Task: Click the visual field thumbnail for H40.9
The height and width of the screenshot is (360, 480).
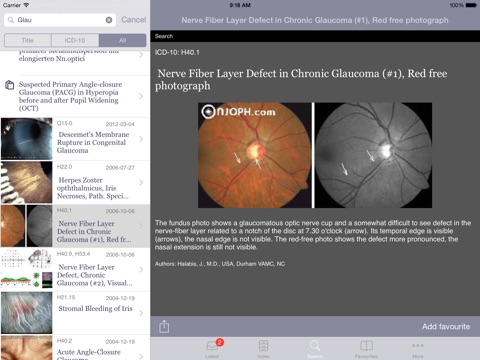Action: click(x=26, y=269)
